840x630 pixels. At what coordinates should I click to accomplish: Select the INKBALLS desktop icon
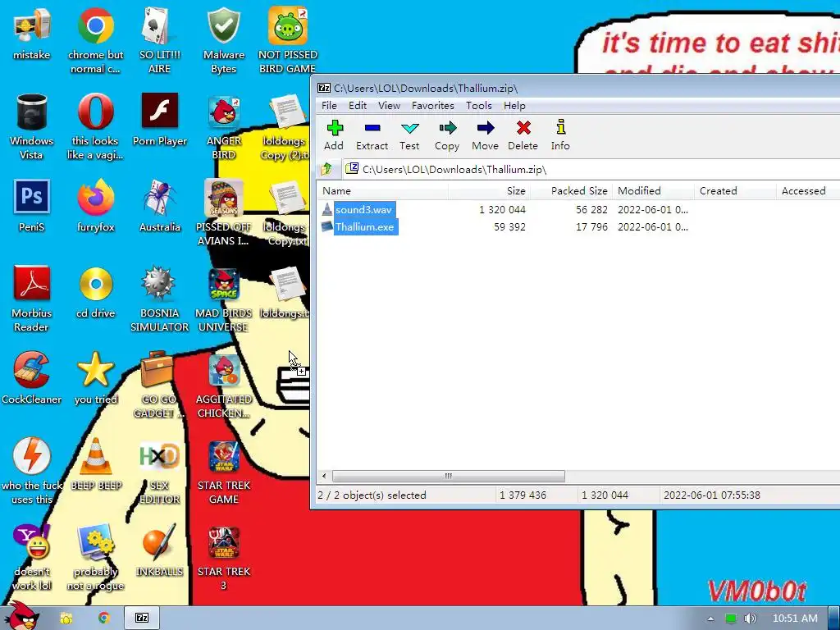tap(160, 550)
